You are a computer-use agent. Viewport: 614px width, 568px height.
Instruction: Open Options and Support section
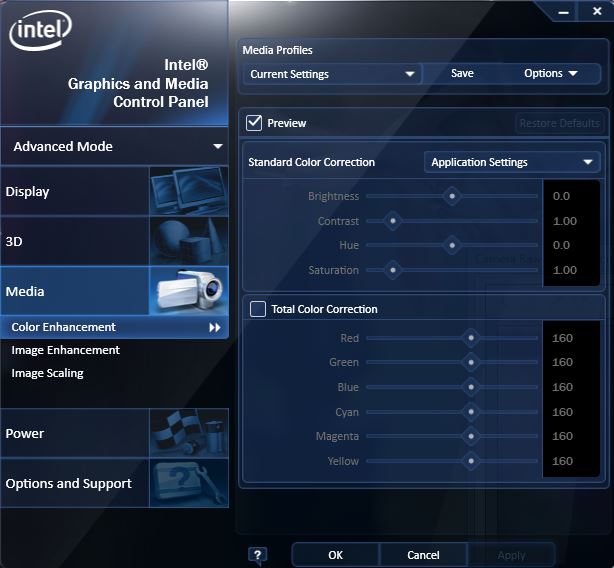pyautogui.click(x=114, y=483)
